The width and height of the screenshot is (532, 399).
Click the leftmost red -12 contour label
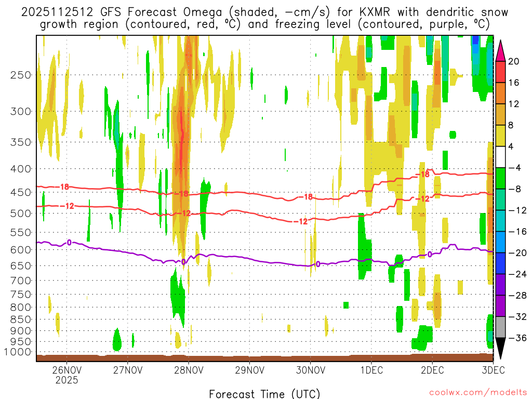68,206
